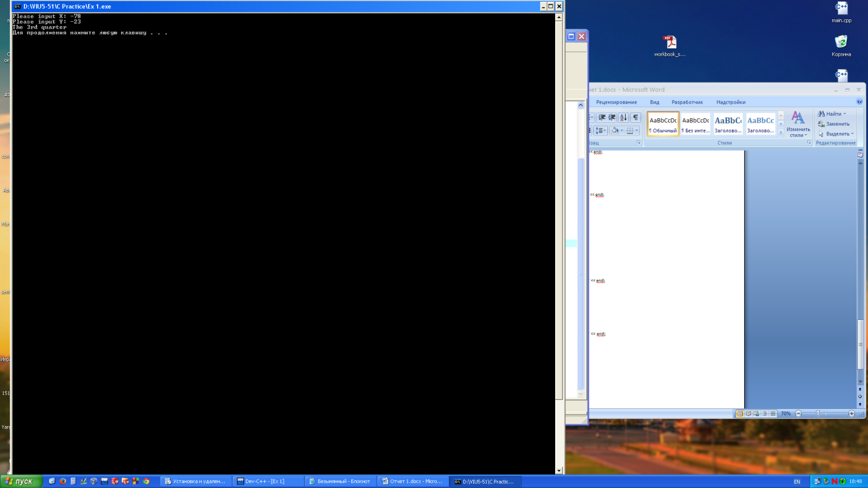Click the 18:48 system clock
Viewport: 868px width, 488px height.
[855, 481]
